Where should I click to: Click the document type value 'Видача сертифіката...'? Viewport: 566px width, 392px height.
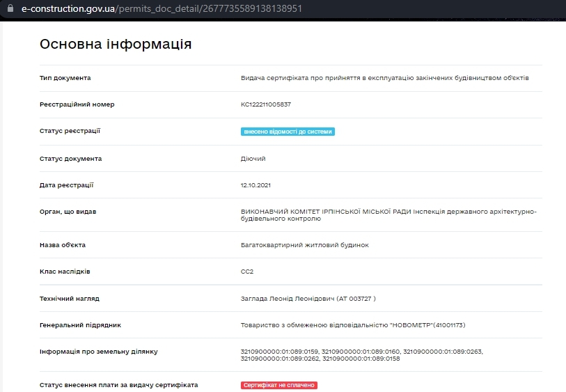point(385,78)
